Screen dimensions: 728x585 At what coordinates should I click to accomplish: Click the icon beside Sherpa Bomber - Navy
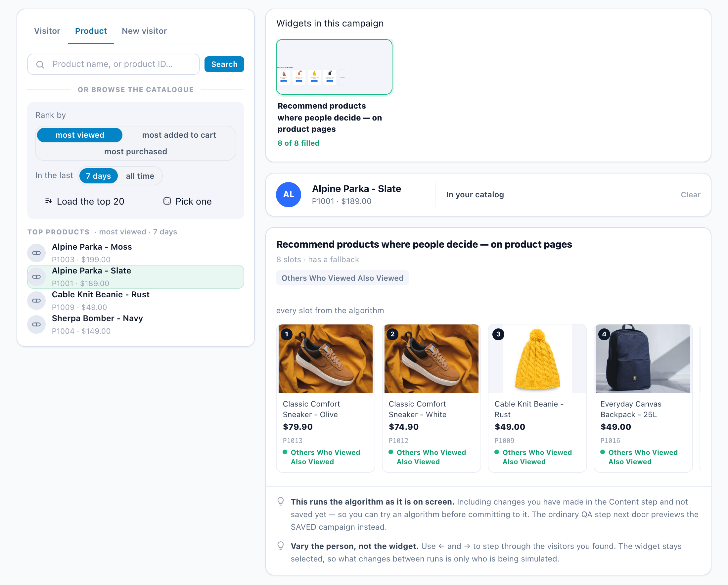coord(36,324)
